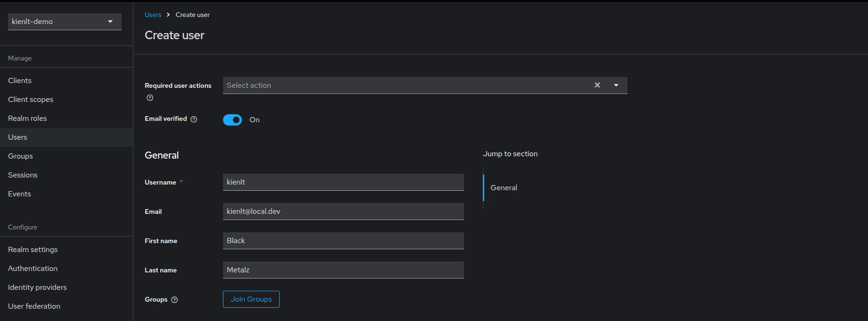Select Users in the sidebar
This screenshot has width=868, height=321.
(66, 137)
